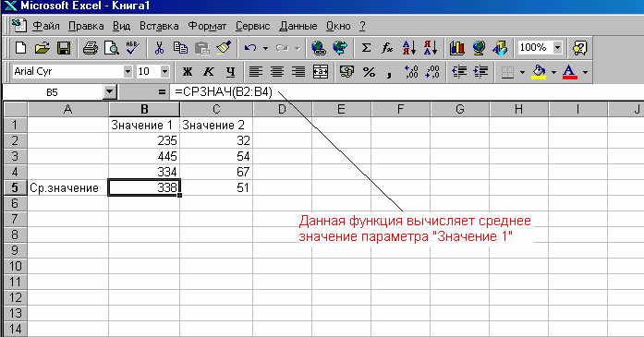Open the Файл menu
The height and width of the screenshot is (337, 644).
pos(46,26)
